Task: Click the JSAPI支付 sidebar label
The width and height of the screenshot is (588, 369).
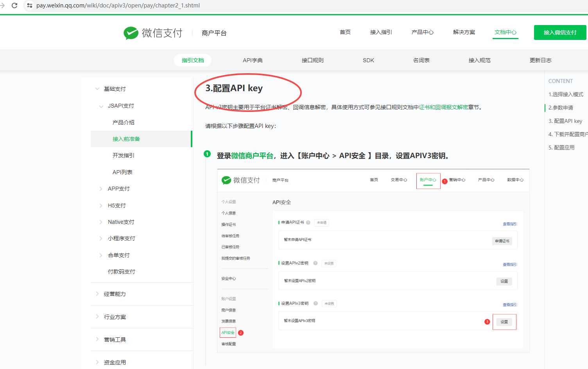Action: [x=121, y=106]
